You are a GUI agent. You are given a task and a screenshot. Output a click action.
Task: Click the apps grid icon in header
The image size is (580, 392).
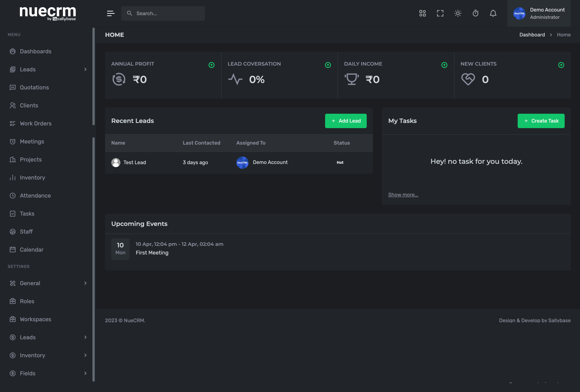[x=422, y=13]
